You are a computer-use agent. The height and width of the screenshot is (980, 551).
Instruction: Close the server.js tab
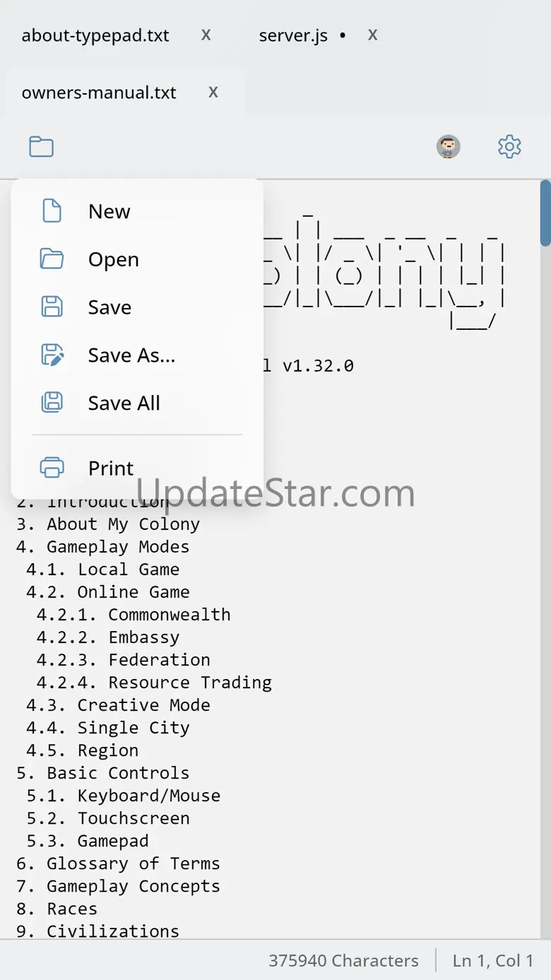coord(373,35)
